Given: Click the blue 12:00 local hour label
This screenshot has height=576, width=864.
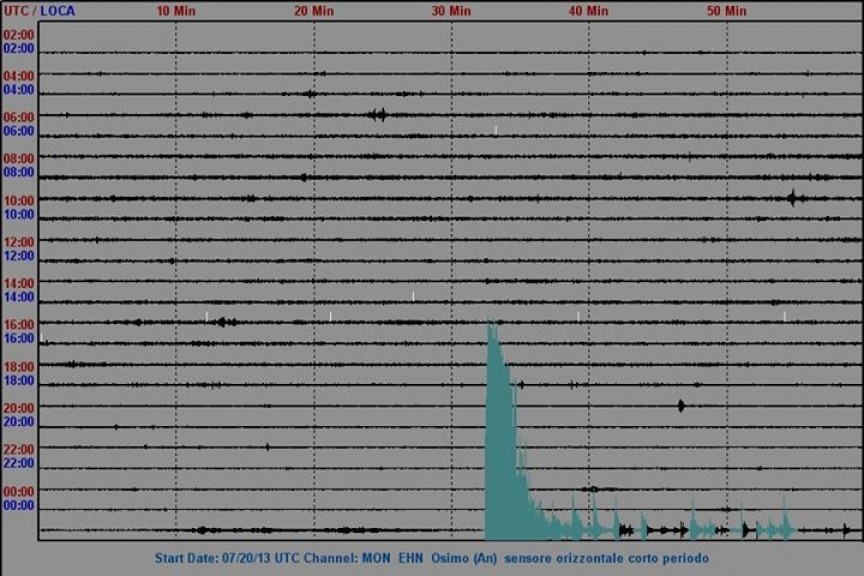Looking at the screenshot, I should (19, 256).
